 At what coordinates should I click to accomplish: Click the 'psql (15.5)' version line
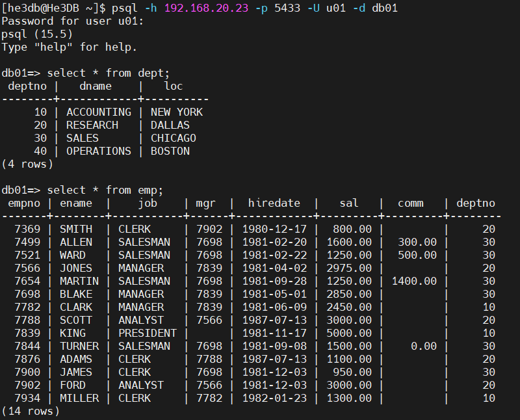(x=37, y=34)
